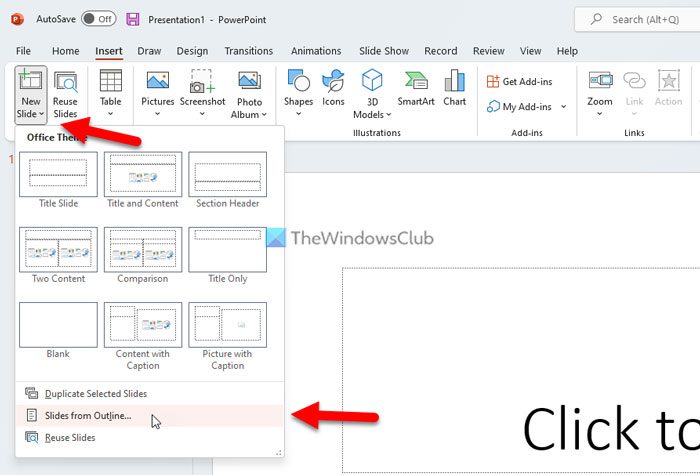Open the Record tab
700x475 pixels.
tap(441, 51)
